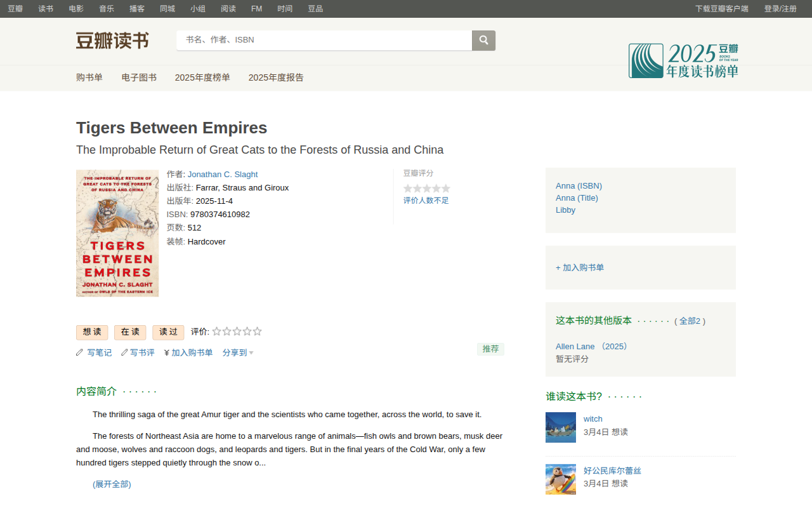Open 好公民库尔蕾丝 user avatar

tap(561, 479)
